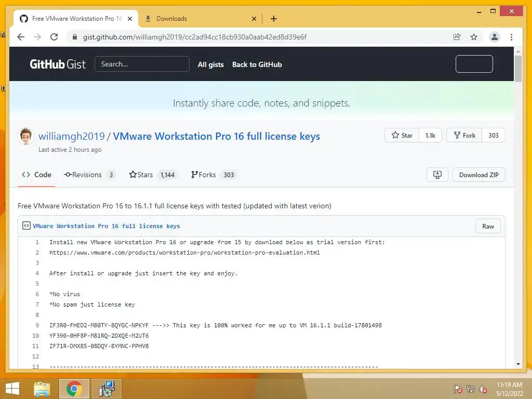Image resolution: width=532 pixels, height=399 pixels.
Task: Open a new browser tab
Action: [274, 19]
